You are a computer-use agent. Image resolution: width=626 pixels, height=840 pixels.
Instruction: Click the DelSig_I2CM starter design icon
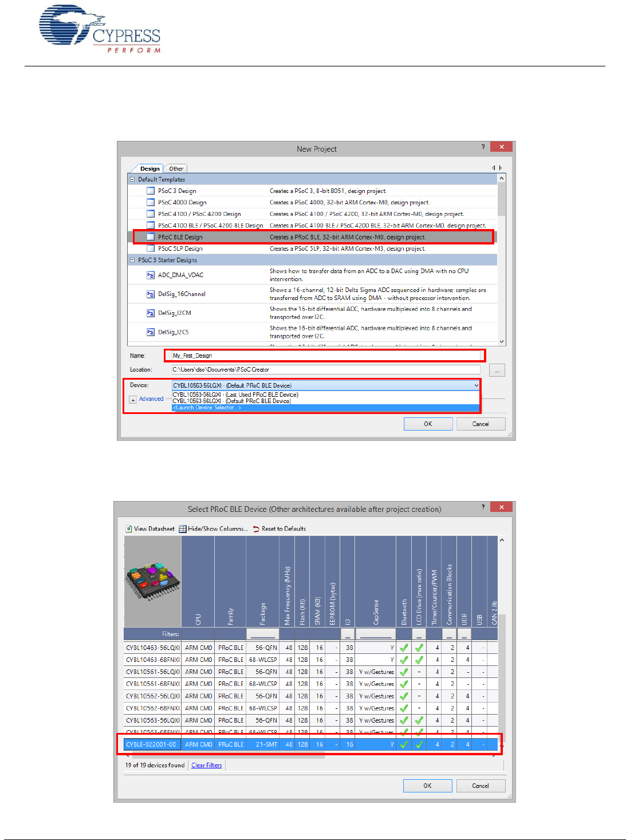pos(151,313)
